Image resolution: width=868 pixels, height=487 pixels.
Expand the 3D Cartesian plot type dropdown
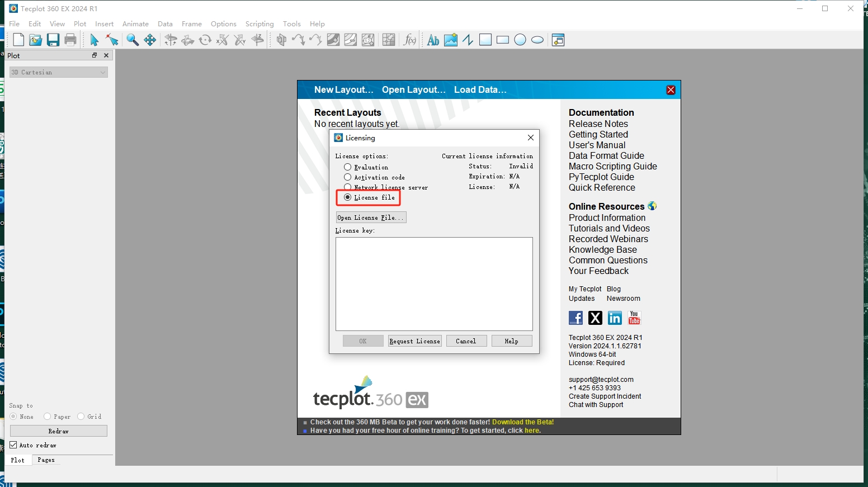(59, 72)
